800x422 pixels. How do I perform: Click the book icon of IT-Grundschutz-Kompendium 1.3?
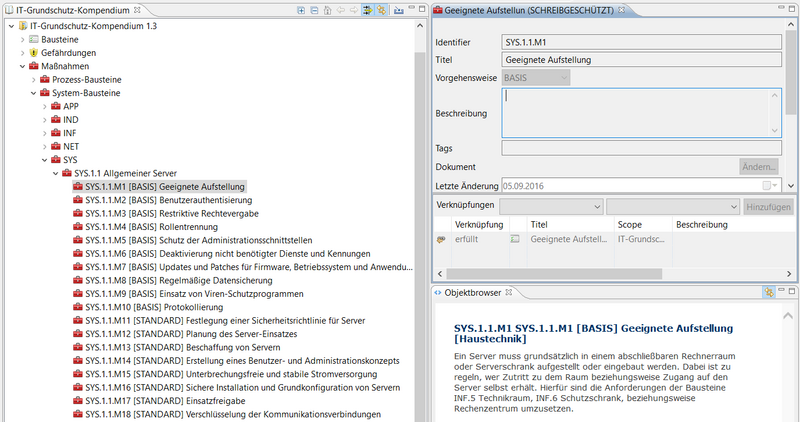pyautogui.click(x=23, y=26)
